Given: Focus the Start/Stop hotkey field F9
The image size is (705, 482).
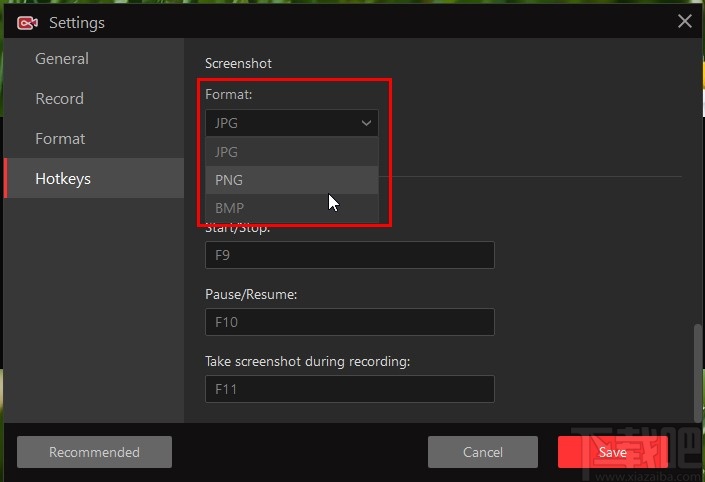Looking at the screenshot, I should coord(349,255).
